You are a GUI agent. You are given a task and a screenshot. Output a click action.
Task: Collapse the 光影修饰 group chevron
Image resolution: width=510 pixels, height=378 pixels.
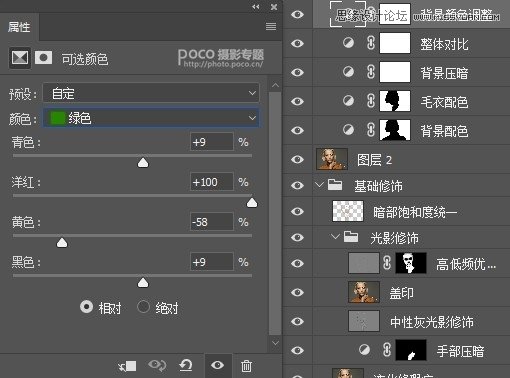335,236
